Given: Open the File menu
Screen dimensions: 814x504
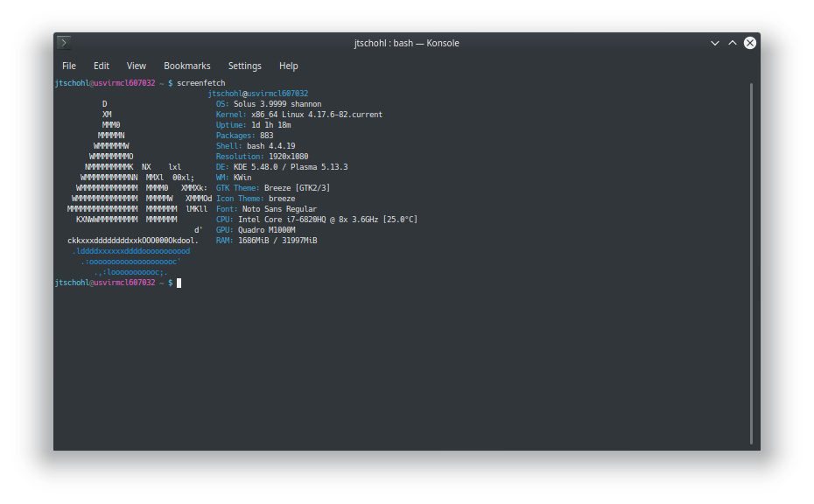Looking at the screenshot, I should pos(69,66).
